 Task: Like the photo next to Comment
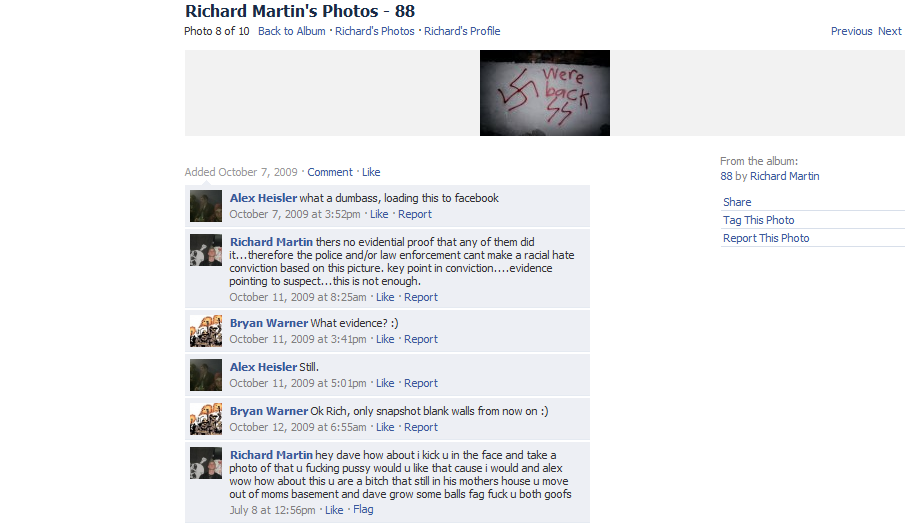(x=371, y=172)
